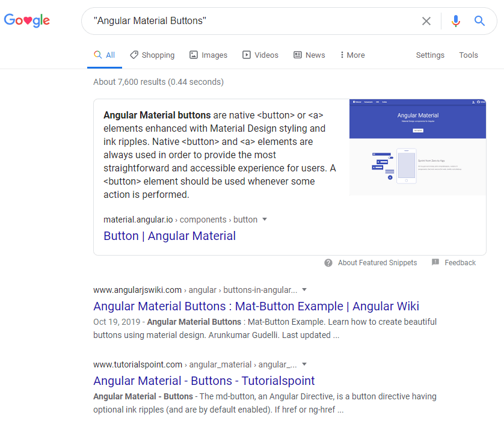504x424 pixels.
Task: Click the blue magnifying glass search button
Action: [x=479, y=21]
